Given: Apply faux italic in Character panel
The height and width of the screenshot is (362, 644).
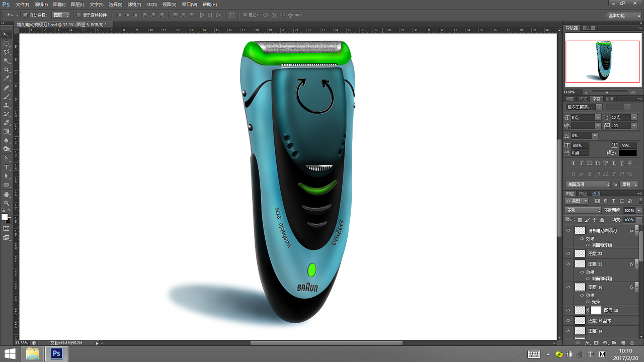Looking at the screenshot, I should click(582, 163).
